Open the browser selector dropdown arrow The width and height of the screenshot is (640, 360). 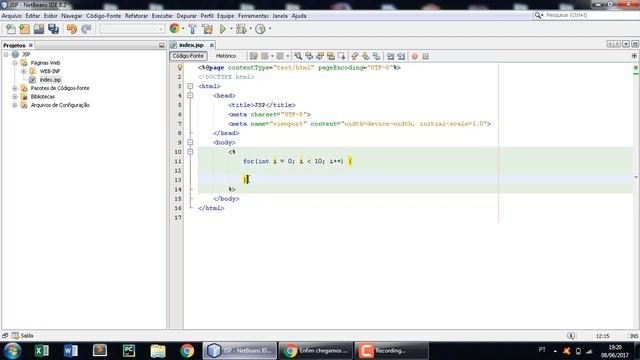coord(183,29)
